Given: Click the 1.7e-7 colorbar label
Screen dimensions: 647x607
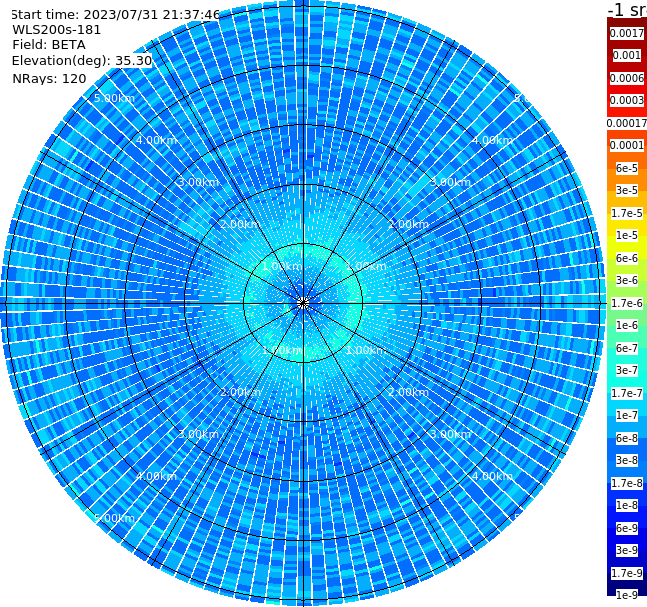Looking at the screenshot, I should (x=627, y=393).
